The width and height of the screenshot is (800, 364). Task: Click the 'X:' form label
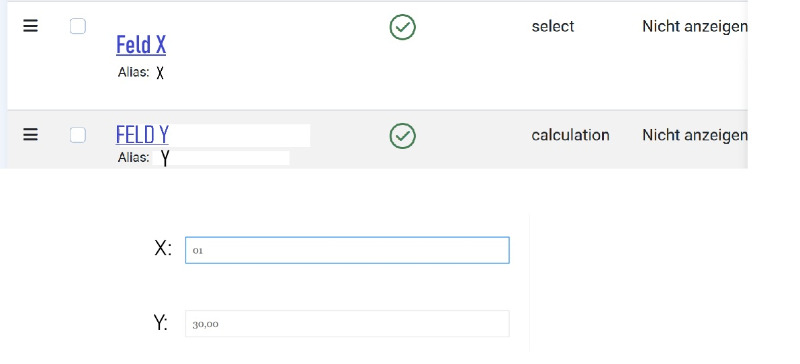[x=163, y=249]
